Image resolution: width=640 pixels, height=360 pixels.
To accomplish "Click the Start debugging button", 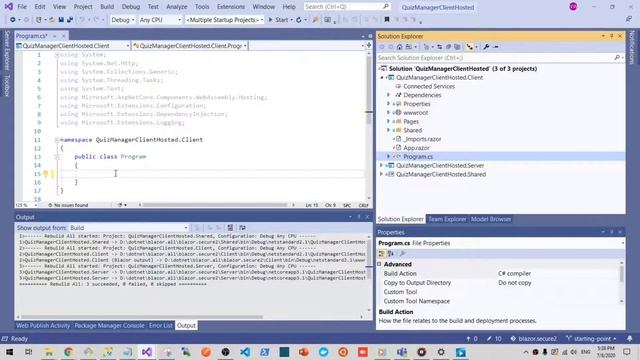I will pos(279,20).
